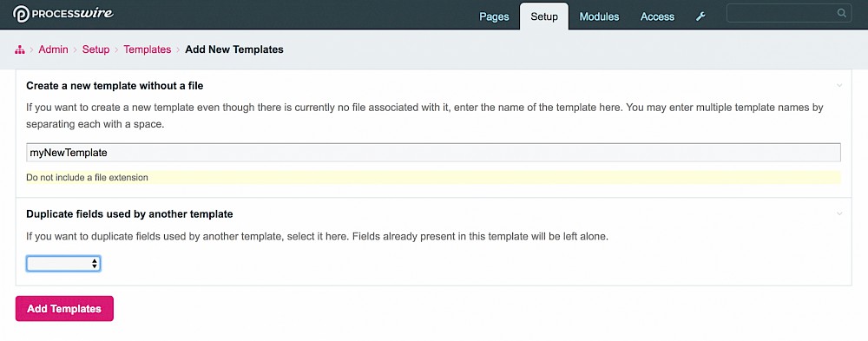Go back to the Templates breadcrumb link
The height and width of the screenshot is (341, 868).
coord(148,49)
